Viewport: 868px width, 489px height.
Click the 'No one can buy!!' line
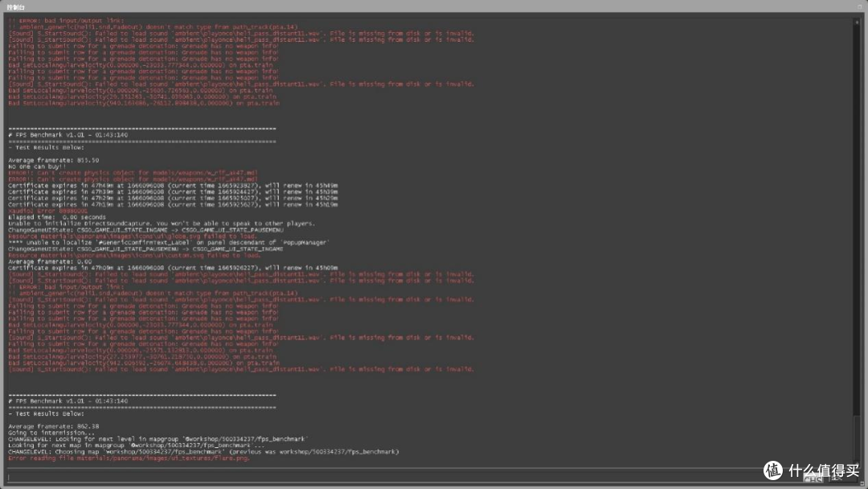[x=36, y=166]
